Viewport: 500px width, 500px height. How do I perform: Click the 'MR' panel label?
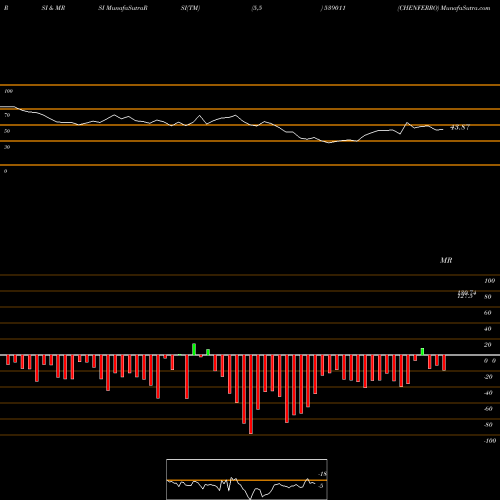tap(446, 260)
